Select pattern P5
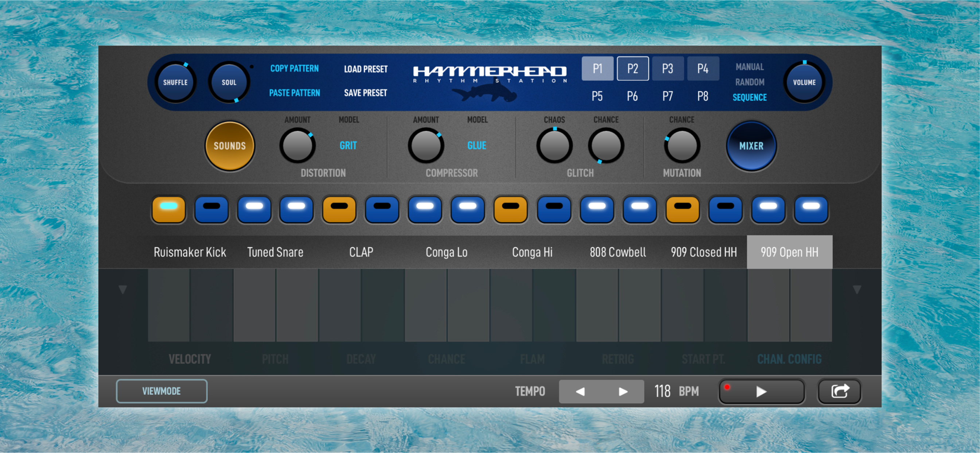 (597, 96)
